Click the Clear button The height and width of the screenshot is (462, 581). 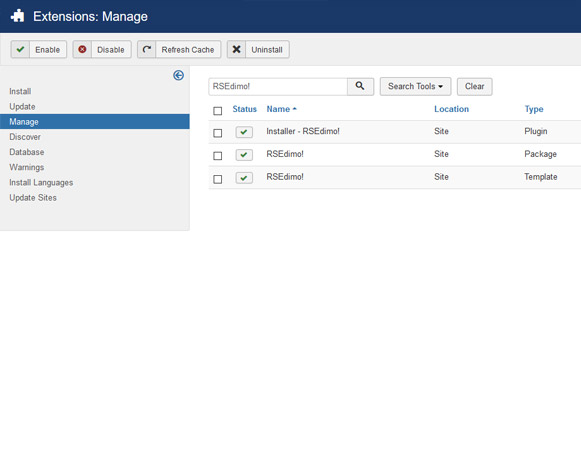(x=475, y=86)
